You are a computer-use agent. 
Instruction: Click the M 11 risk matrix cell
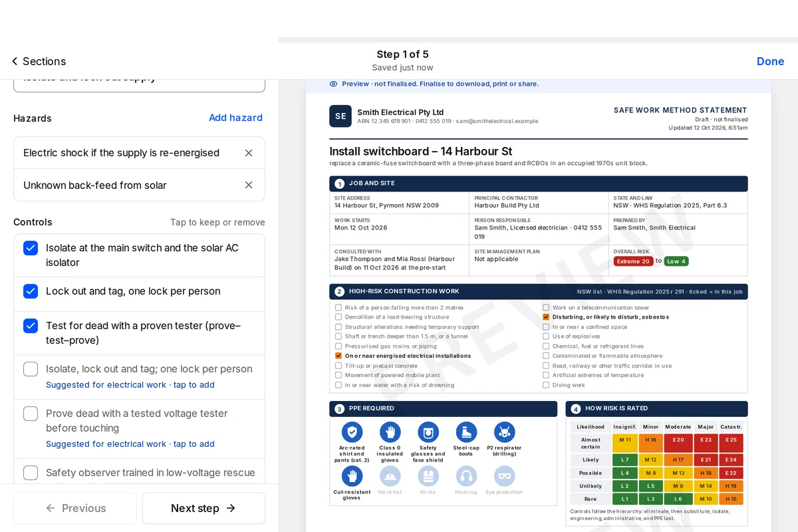(624, 443)
